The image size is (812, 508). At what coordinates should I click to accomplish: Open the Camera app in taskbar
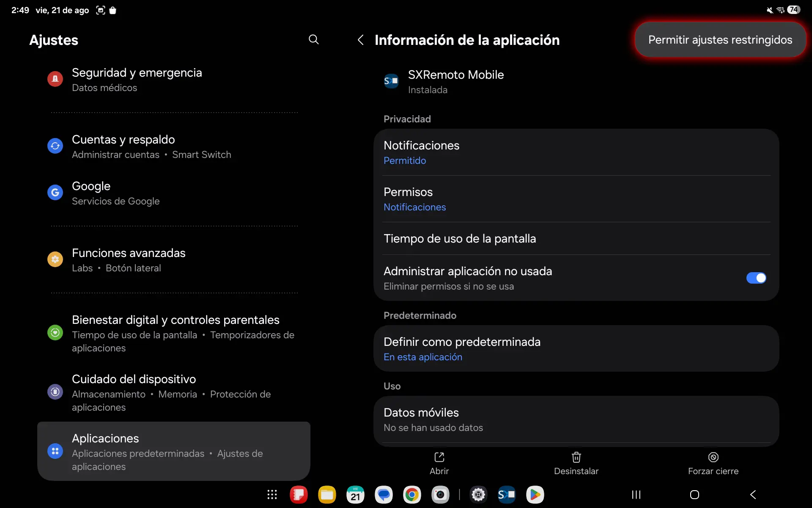pyautogui.click(x=440, y=494)
